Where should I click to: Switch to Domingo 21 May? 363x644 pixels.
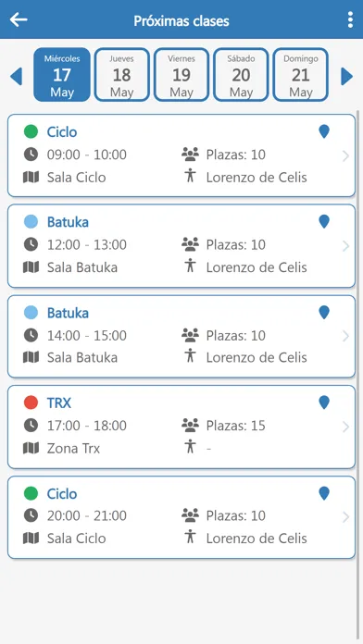point(301,75)
